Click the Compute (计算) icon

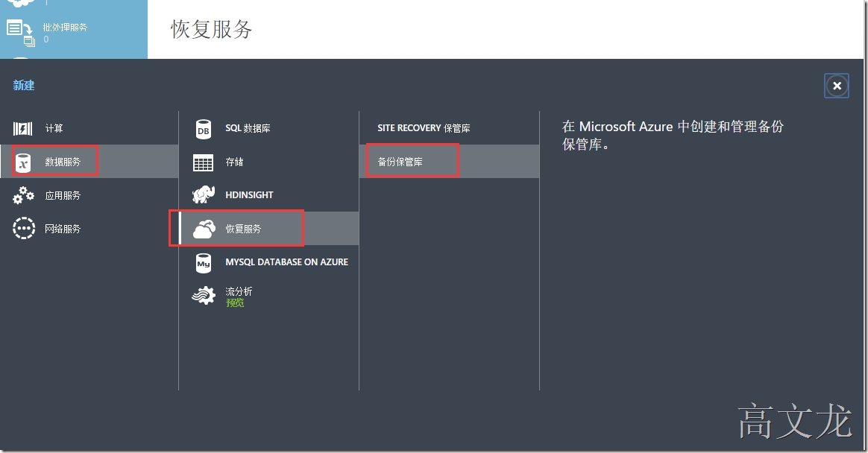(x=22, y=128)
